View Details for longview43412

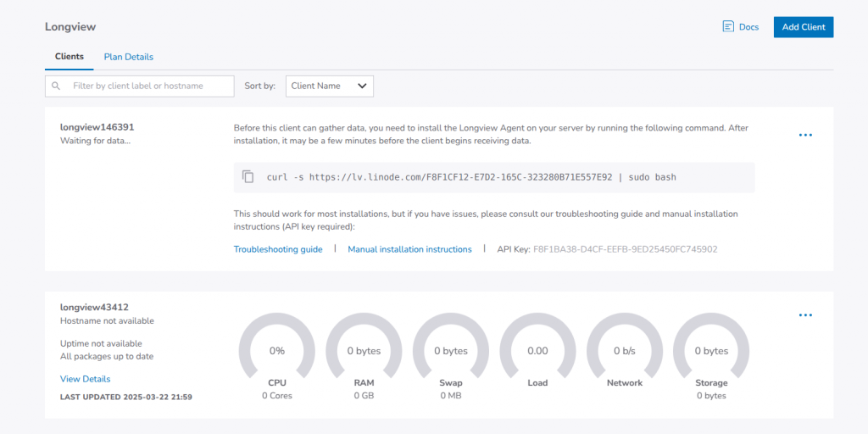[85, 379]
